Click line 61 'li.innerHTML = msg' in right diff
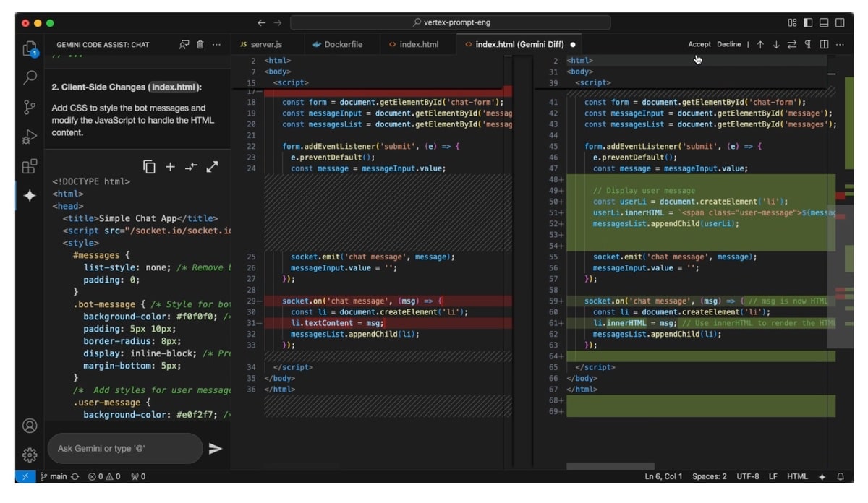Image resolution: width=868 pixels, height=503 pixels. point(634,323)
